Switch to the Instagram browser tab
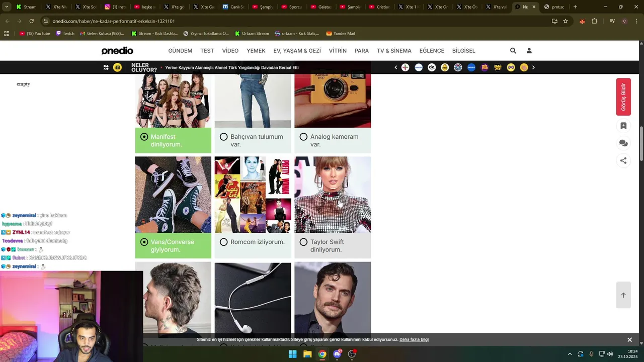The height and width of the screenshot is (362, 644). pyautogui.click(x=115, y=7)
